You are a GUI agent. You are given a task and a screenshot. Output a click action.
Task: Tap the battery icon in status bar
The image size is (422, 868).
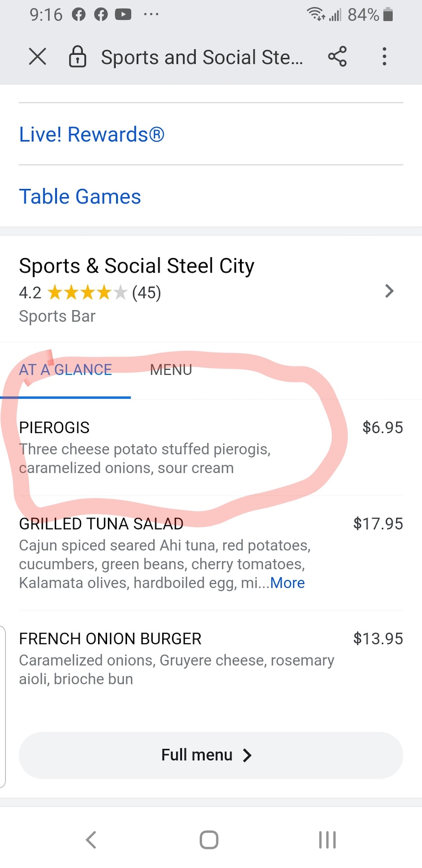click(388, 14)
